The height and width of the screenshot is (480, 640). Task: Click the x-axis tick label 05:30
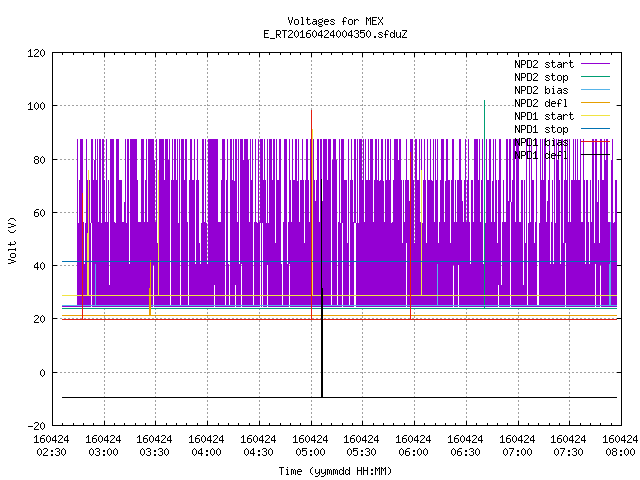pos(362,452)
